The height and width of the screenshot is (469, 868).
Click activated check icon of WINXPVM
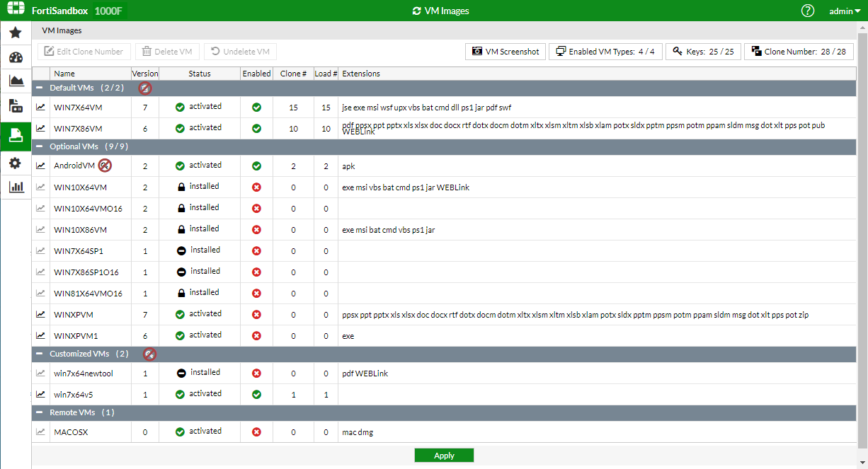point(180,314)
